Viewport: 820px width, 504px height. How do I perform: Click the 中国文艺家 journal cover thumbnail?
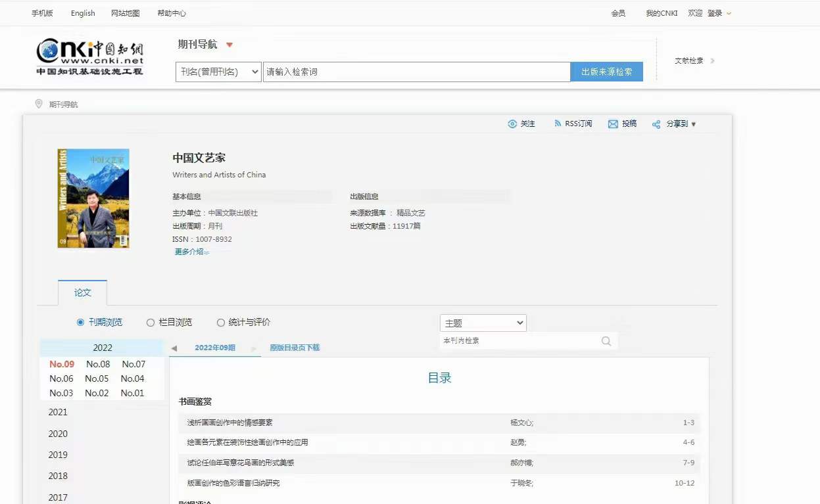click(93, 198)
